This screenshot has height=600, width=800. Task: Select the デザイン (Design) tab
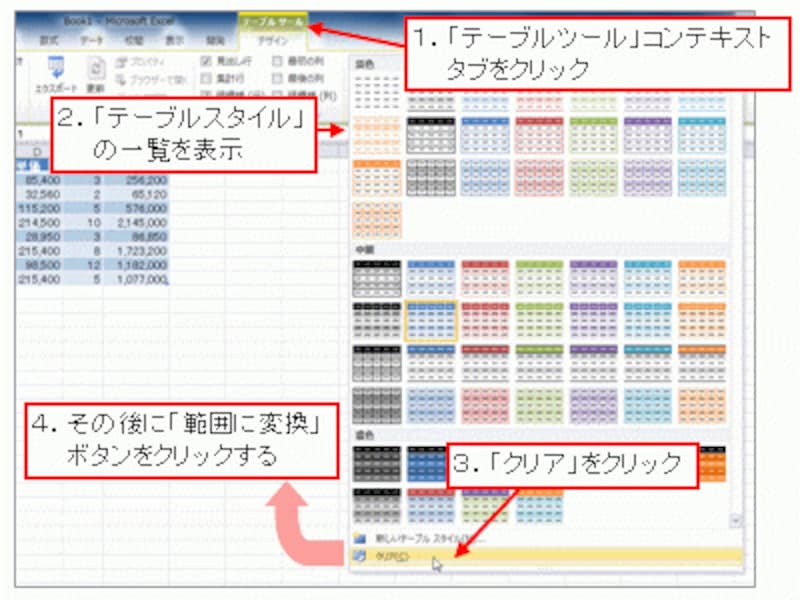pos(272,41)
